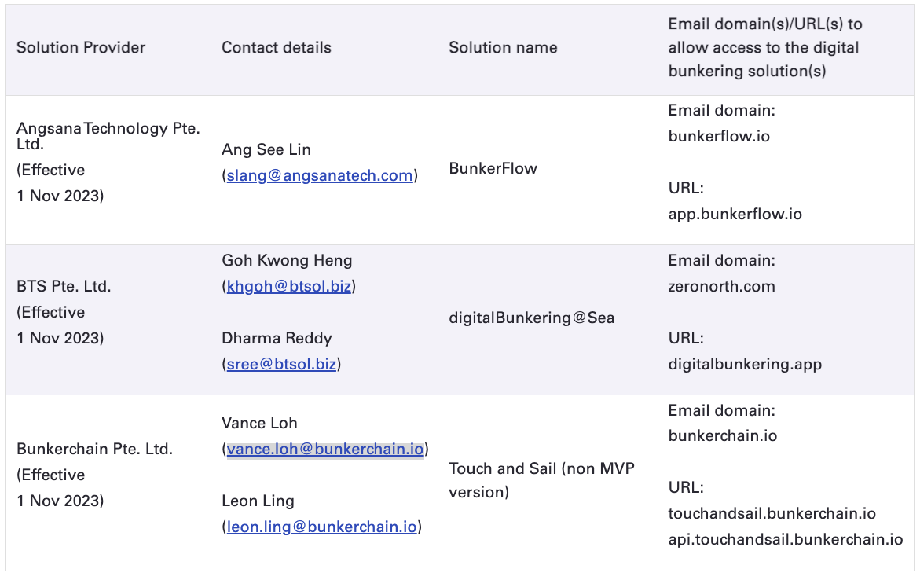Click the api.touchandsail.bunkerchain.io URL text
The width and height of the screenshot is (924, 580).
(x=785, y=539)
